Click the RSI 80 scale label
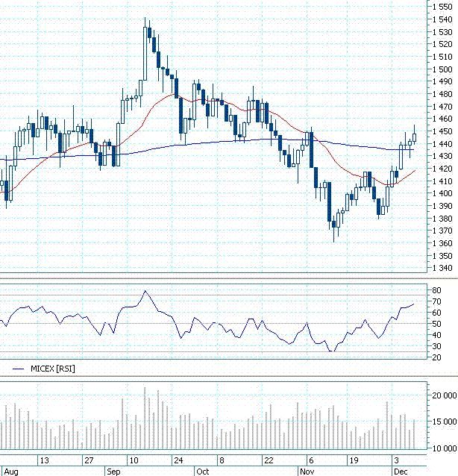 tap(436, 290)
